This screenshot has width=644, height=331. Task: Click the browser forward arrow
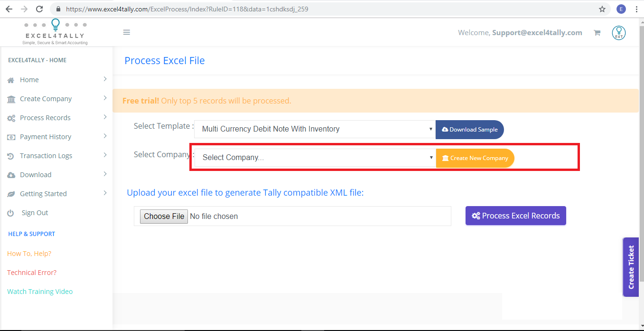[x=24, y=9]
